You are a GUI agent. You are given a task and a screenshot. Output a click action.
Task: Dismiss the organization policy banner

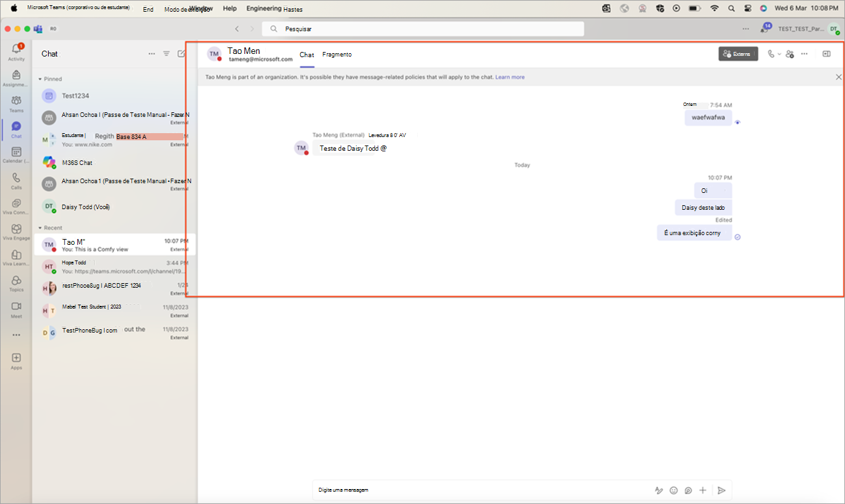coord(838,77)
